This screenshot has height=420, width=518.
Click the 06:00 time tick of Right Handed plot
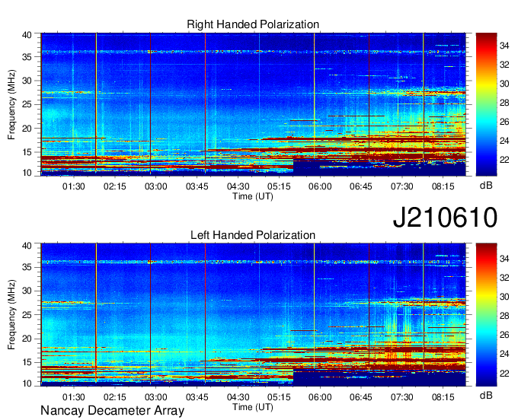point(320,186)
